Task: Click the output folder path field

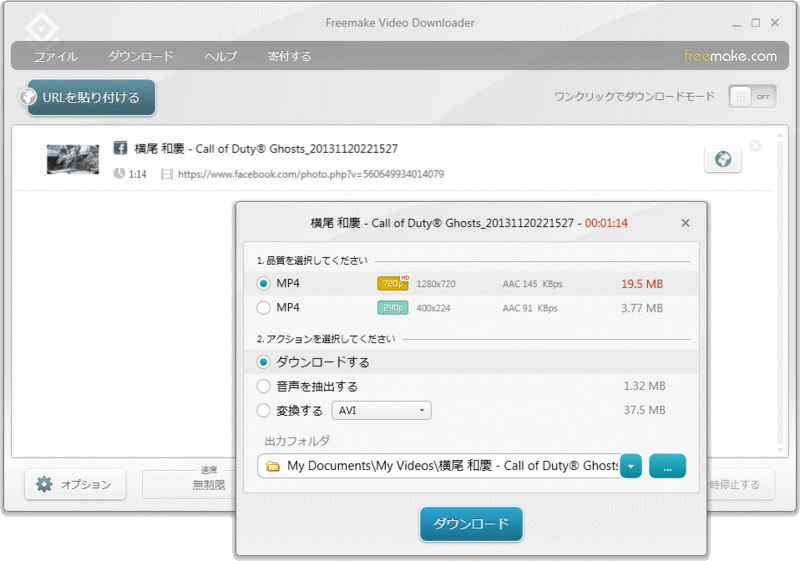Action: [439, 466]
